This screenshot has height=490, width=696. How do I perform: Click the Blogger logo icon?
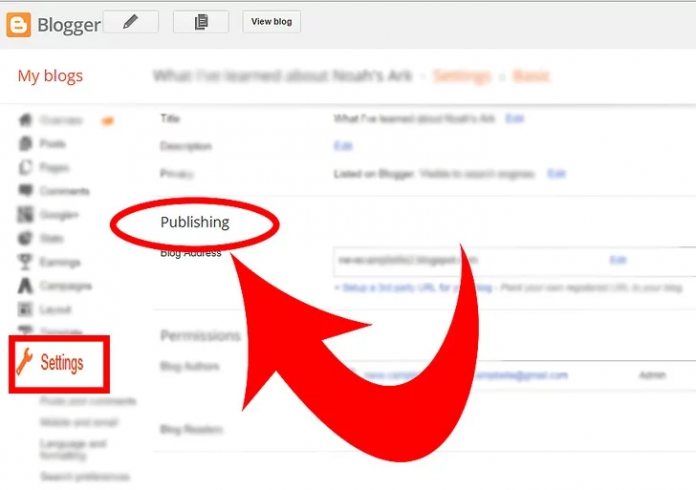point(18,23)
